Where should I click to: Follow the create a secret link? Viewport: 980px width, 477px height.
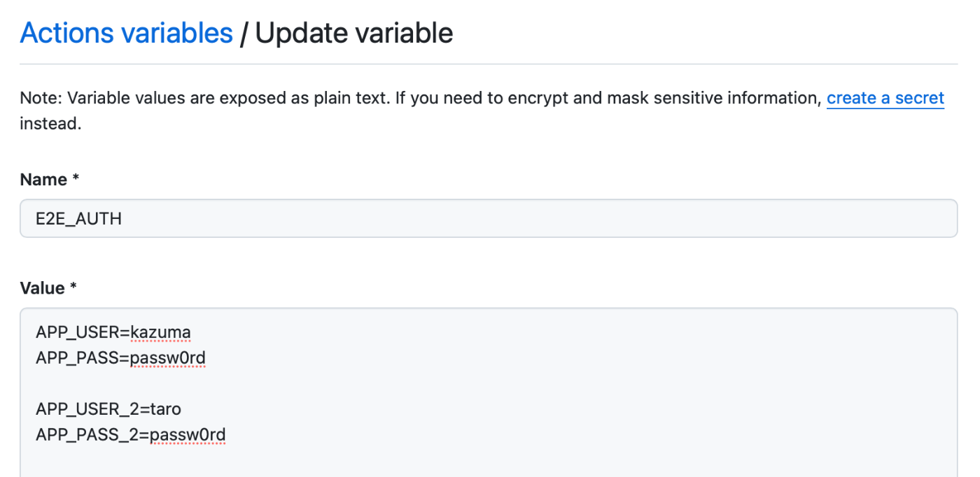coord(885,98)
